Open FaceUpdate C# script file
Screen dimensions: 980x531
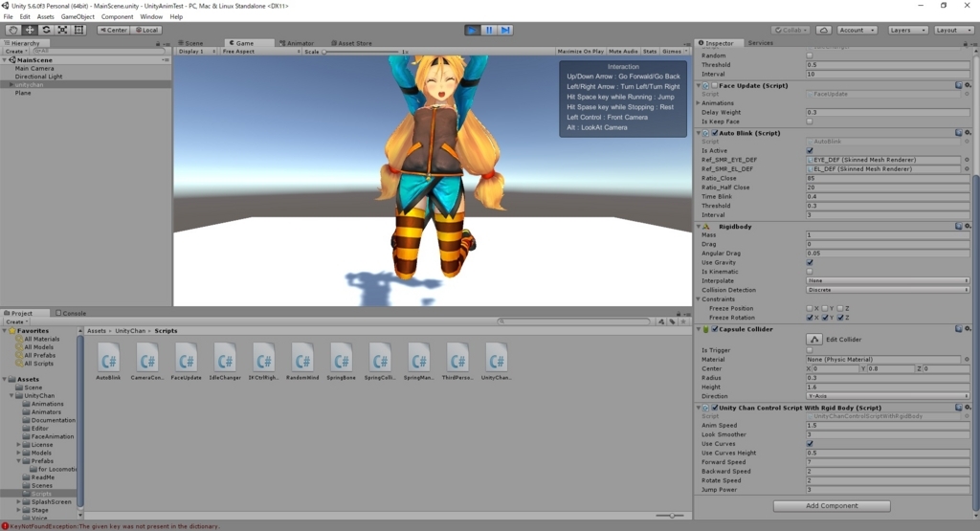coord(187,363)
